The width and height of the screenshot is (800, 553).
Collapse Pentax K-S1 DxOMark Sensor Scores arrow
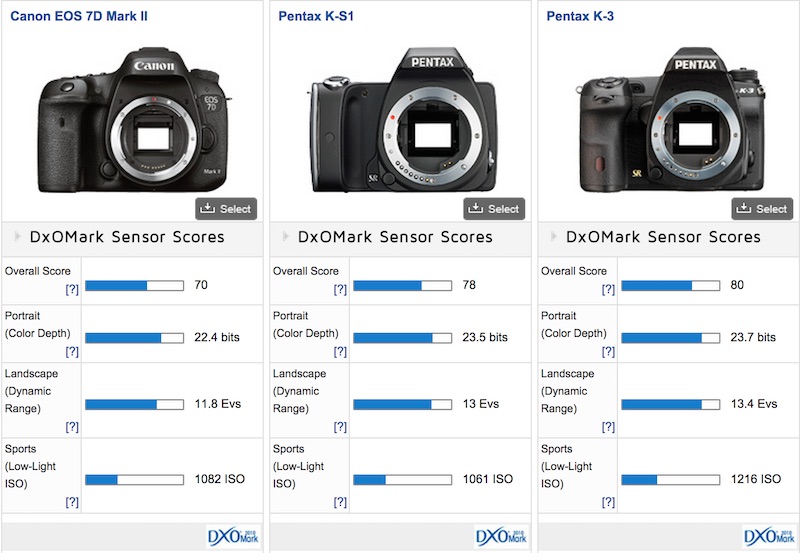click(285, 236)
